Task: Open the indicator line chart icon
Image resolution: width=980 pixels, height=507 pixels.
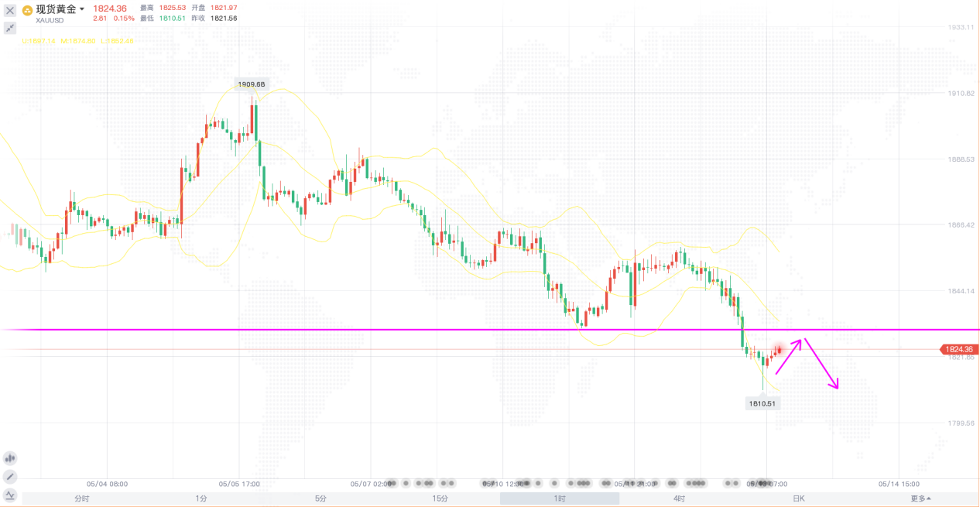Action: pos(10,495)
